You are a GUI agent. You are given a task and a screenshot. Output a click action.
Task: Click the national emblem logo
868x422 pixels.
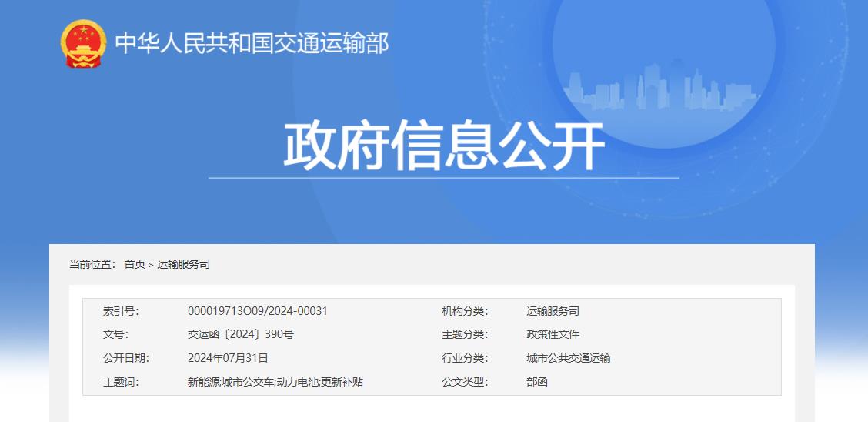point(83,43)
